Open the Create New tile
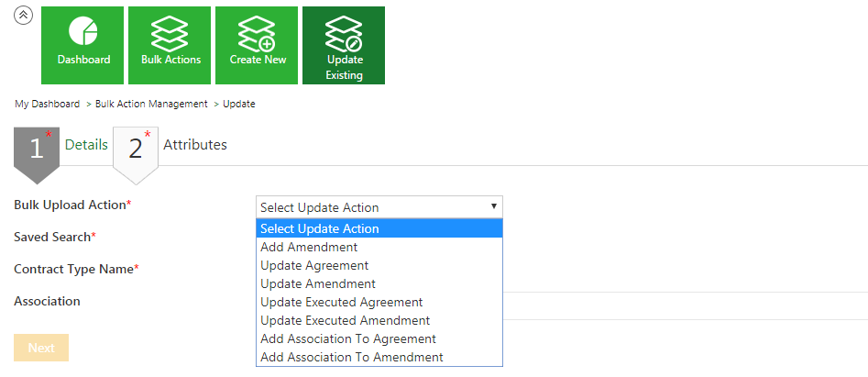This screenshot has width=868, height=377. [257, 45]
